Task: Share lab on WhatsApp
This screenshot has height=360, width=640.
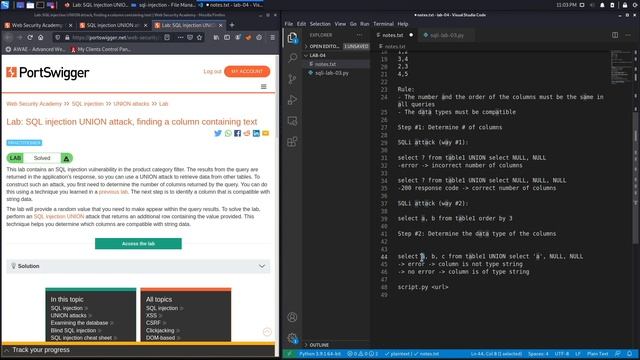Action: tap(228, 133)
